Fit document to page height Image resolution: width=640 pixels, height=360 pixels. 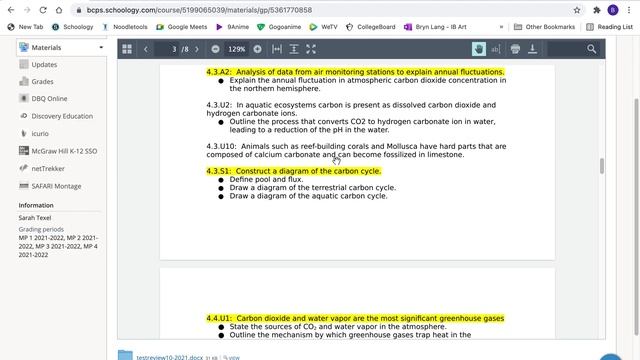tap(294, 49)
